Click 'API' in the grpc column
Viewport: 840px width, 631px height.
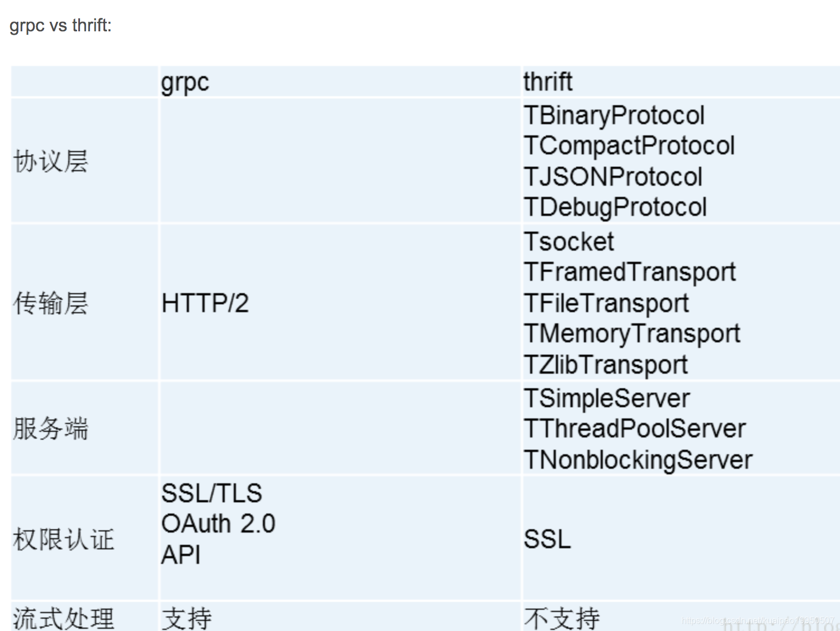pos(181,555)
